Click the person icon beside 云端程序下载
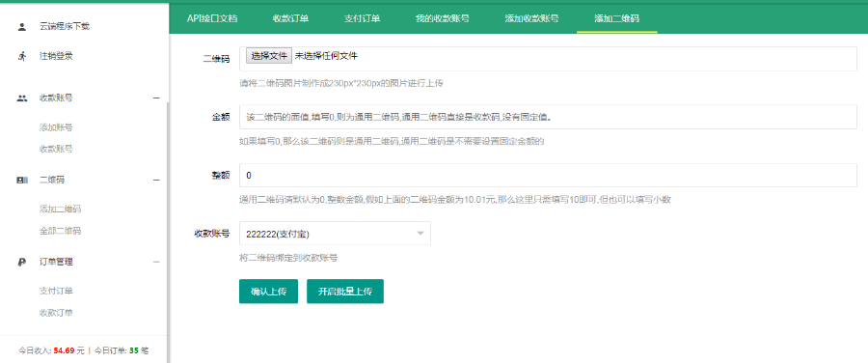The image size is (868, 363). [21, 26]
